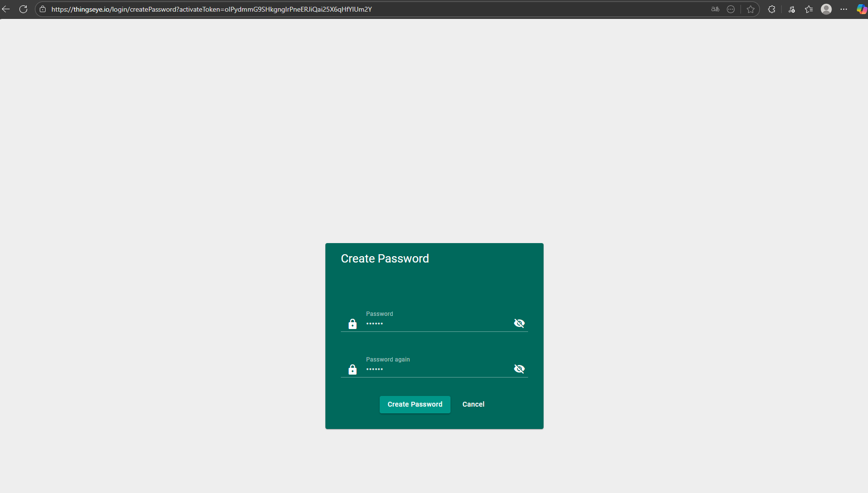The width and height of the screenshot is (868, 493).
Task: Toggle visibility of Password again field
Action: [x=519, y=369]
